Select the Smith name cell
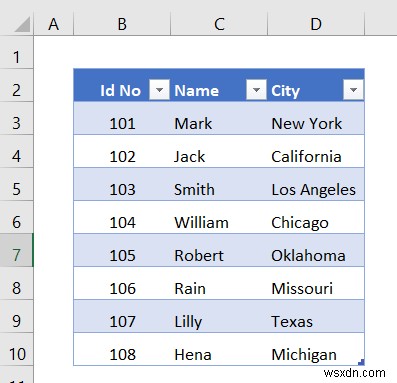 (x=219, y=184)
